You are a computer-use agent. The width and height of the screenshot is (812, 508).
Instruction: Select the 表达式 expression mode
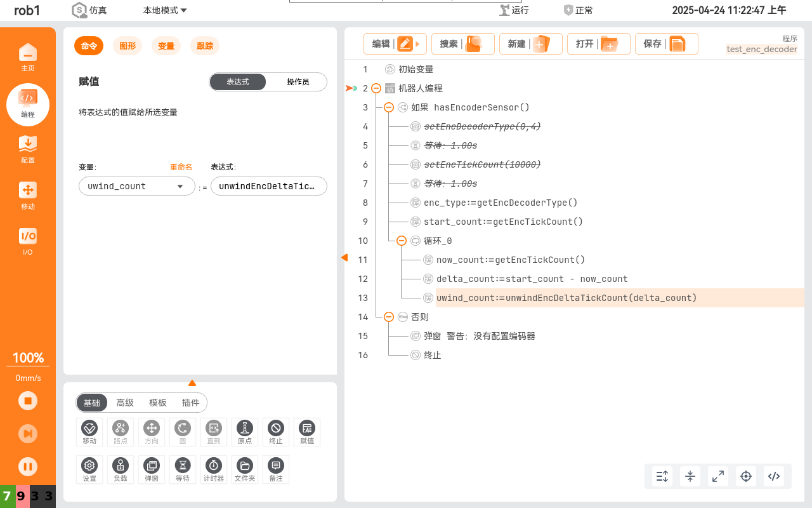coord(238,82)
